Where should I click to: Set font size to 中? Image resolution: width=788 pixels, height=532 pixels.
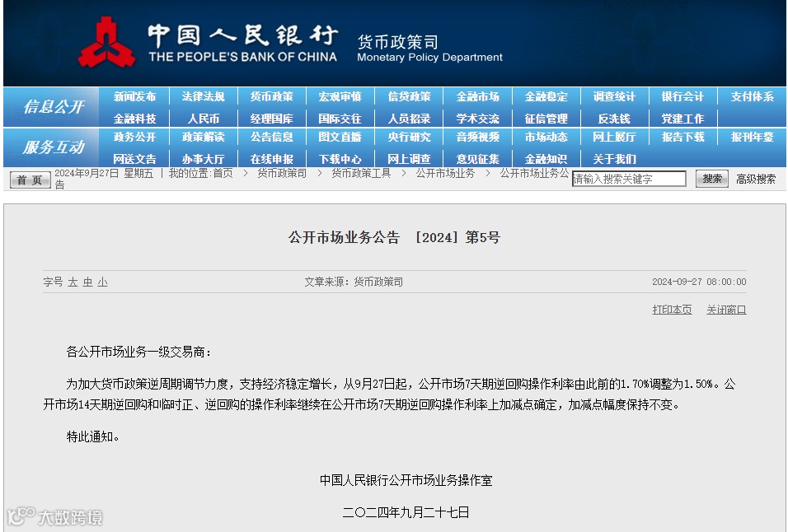tap(88, 282)
